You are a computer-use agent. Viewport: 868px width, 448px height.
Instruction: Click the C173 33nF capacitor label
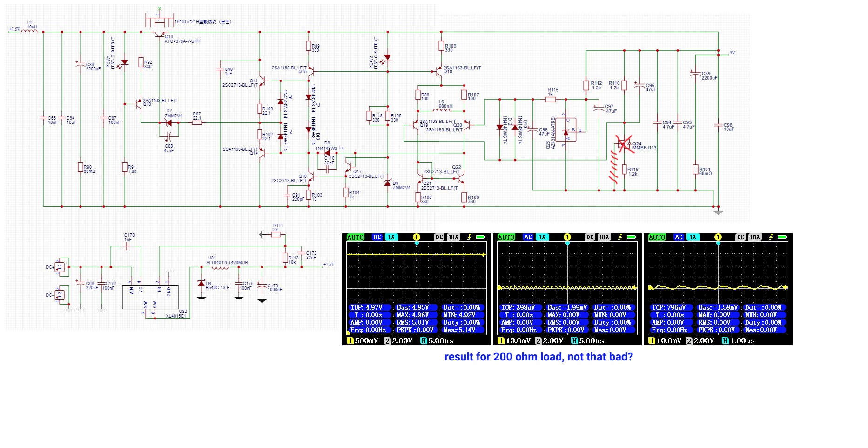tap(311, 255)
